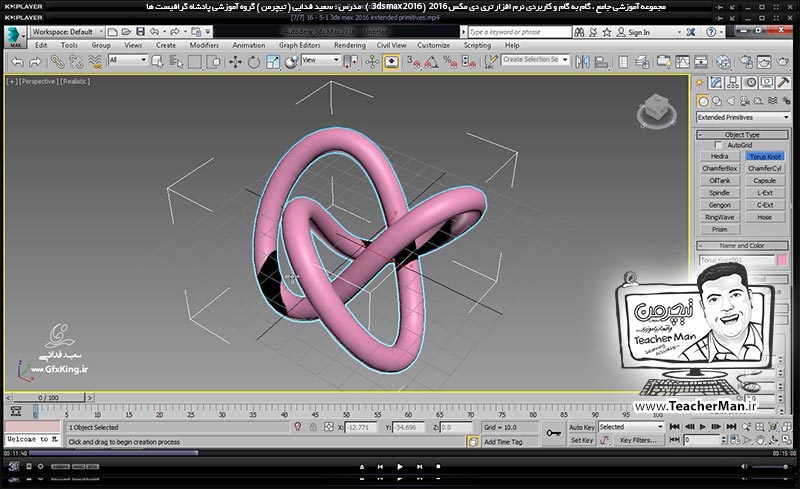Screen dimensions: 800x489
Task: Open the Animation menu
Action: point(248,45)
